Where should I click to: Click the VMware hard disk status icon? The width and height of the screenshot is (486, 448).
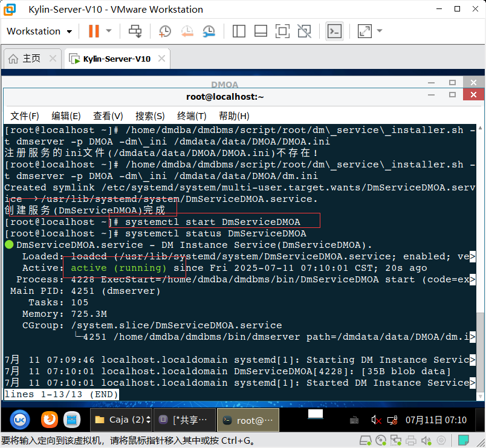(366, 440)
